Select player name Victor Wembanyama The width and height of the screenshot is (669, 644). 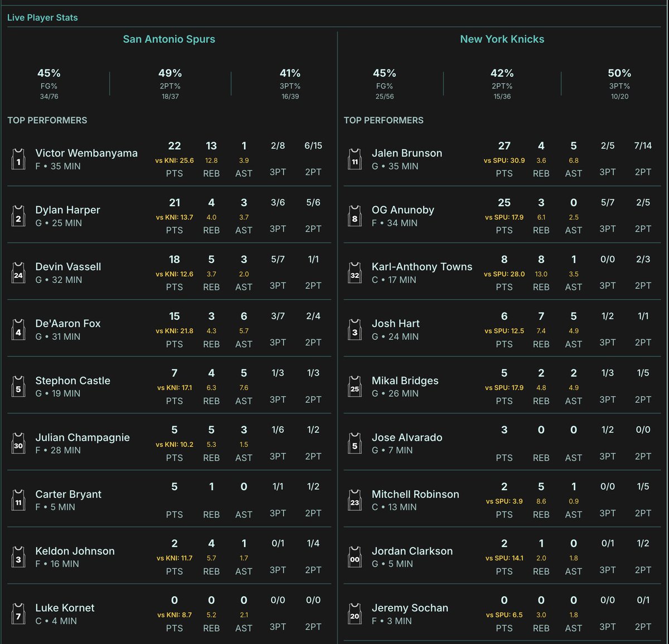coord(86,153)
